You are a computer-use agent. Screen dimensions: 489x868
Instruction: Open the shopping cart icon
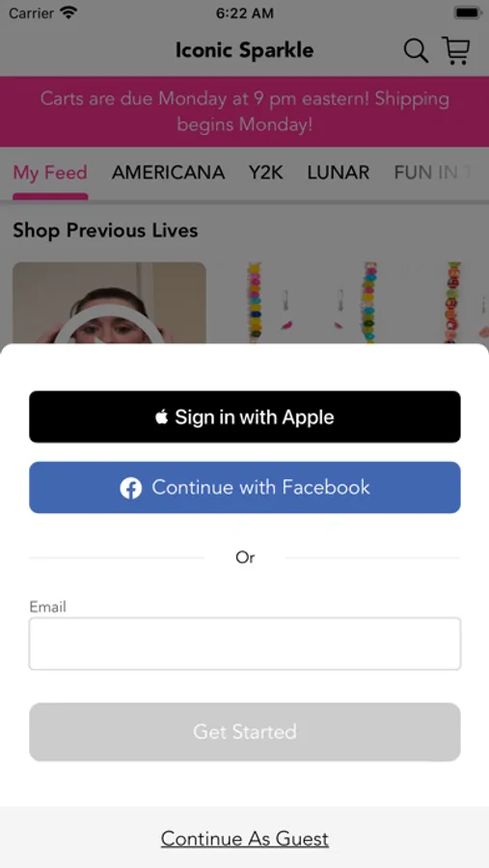[456, 50]
